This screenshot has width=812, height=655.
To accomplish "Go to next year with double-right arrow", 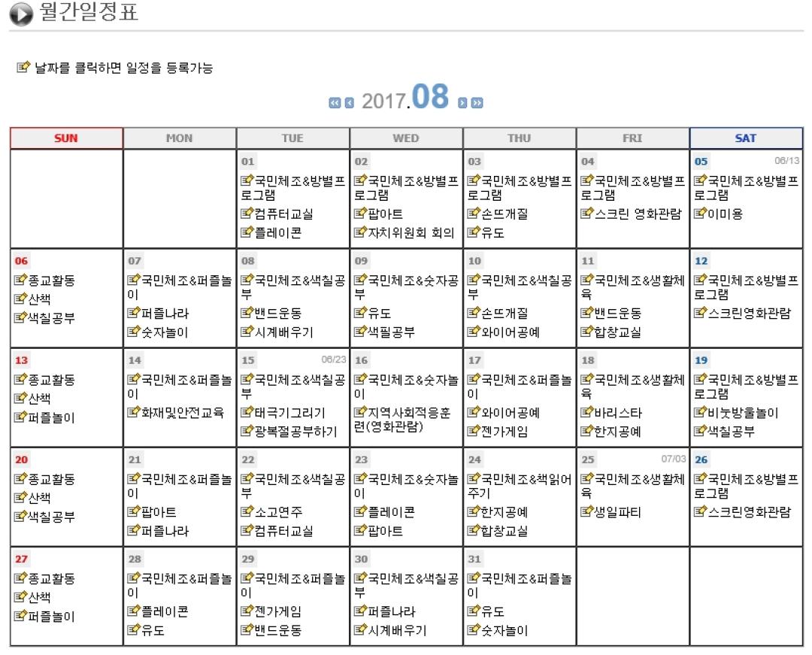I will [x=477, y=103].
